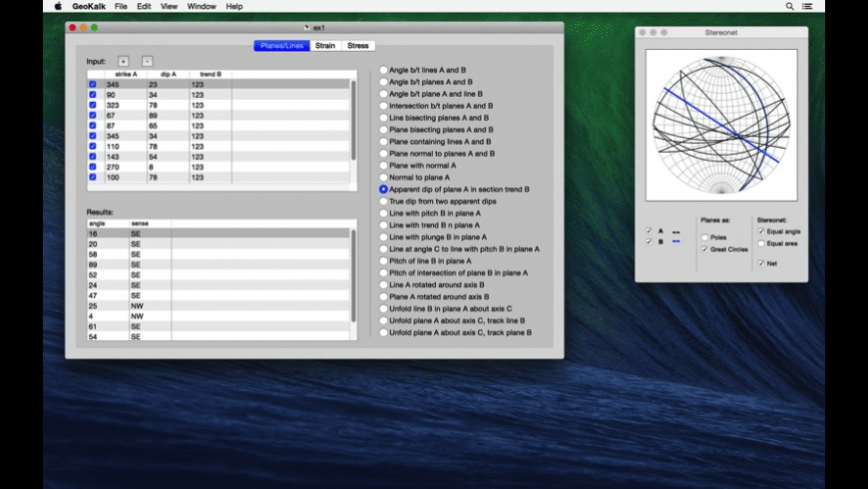Screen dimensions: 868x489
Task: Uncheck the row with strike 100
Action: [x=93, y=178]
